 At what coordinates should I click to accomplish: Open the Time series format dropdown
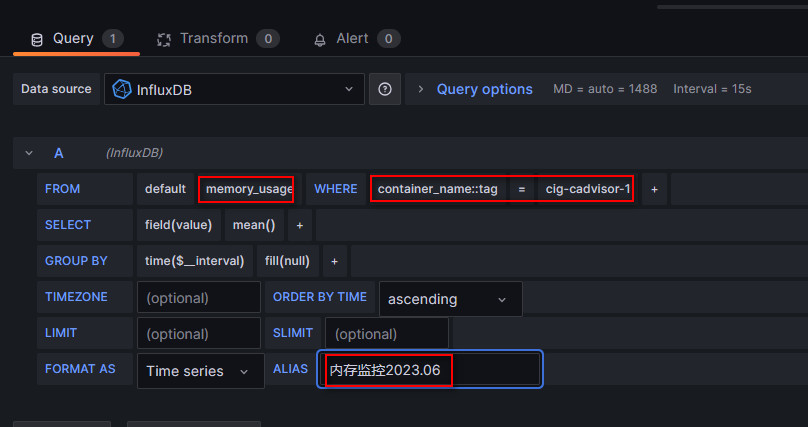200,371
